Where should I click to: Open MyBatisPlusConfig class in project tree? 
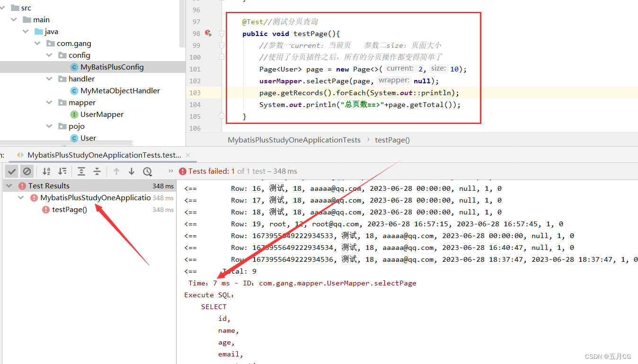[112, 67]
